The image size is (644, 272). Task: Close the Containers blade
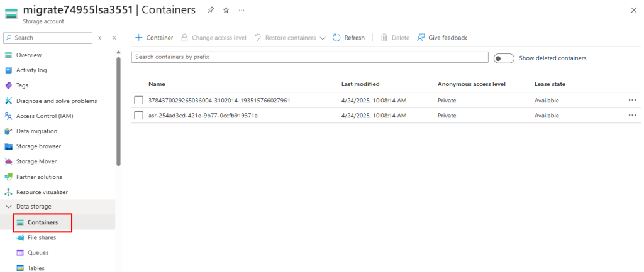pos(634,10)
